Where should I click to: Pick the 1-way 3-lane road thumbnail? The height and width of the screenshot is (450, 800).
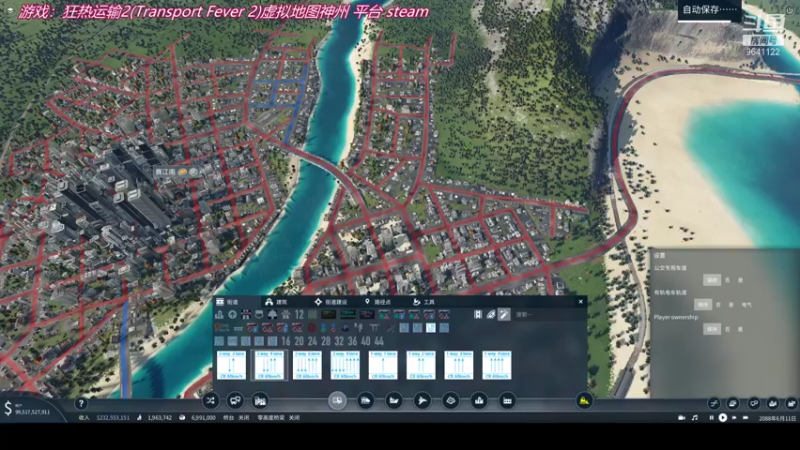(x=459, y=365)
